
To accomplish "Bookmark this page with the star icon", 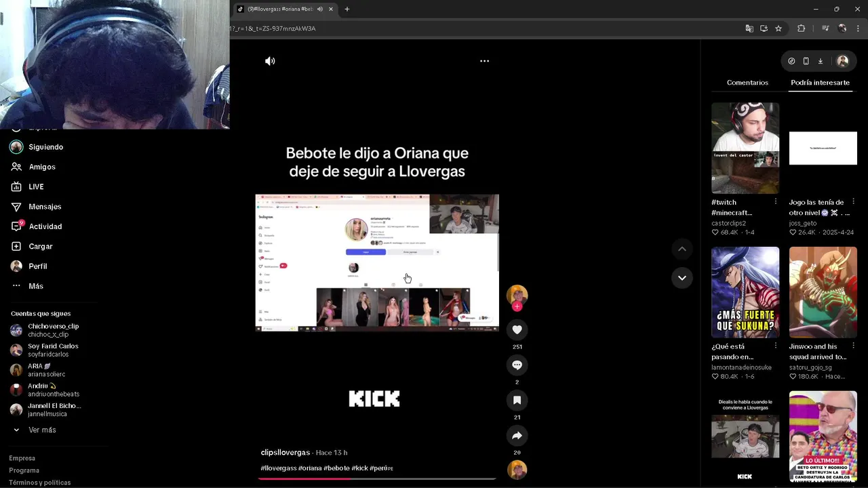I will (x=778, y=28).
